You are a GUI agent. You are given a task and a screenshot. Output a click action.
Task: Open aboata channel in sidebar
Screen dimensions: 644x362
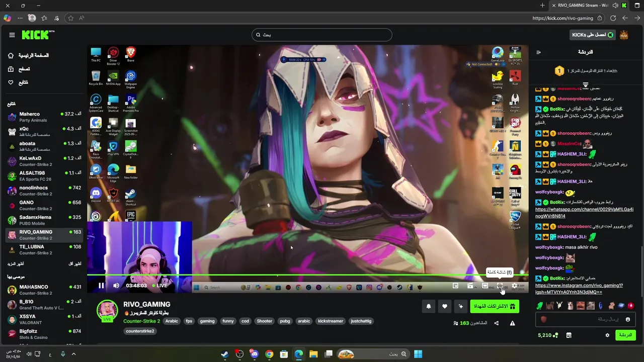click(44, 146)
